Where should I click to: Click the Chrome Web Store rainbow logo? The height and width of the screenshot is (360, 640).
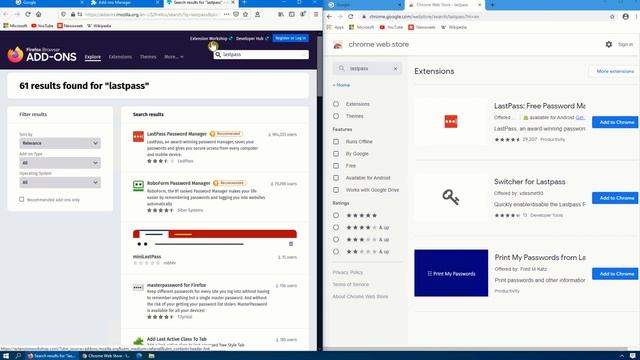[338, 44]
